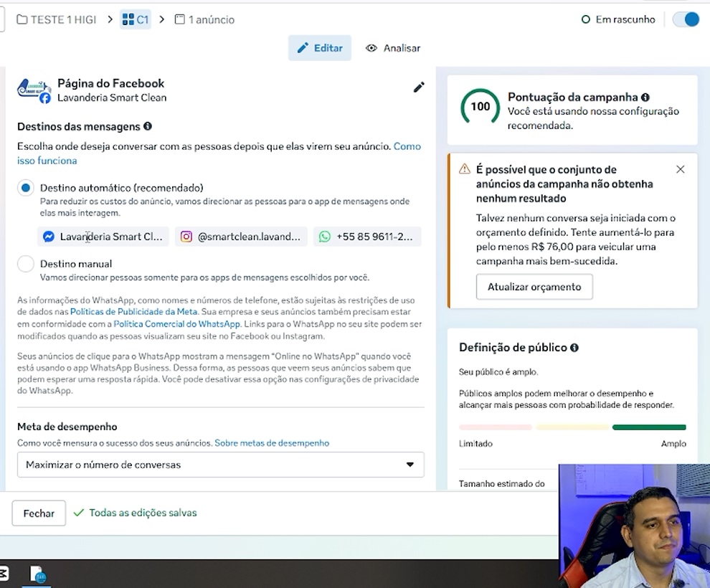The image size is (710, 588).
Task: Click the arrow of the Meta de desempenho dropdown
Action: click(410, 465)
